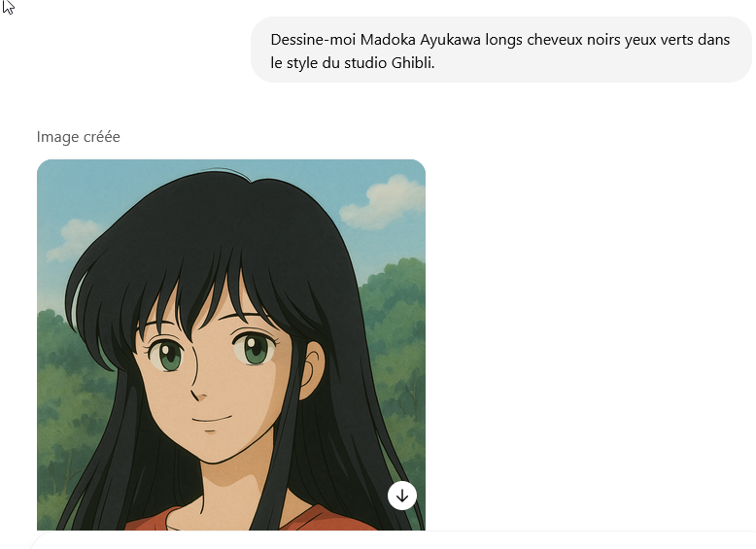Click the character's right green eye in the image

tap(252, 347)
